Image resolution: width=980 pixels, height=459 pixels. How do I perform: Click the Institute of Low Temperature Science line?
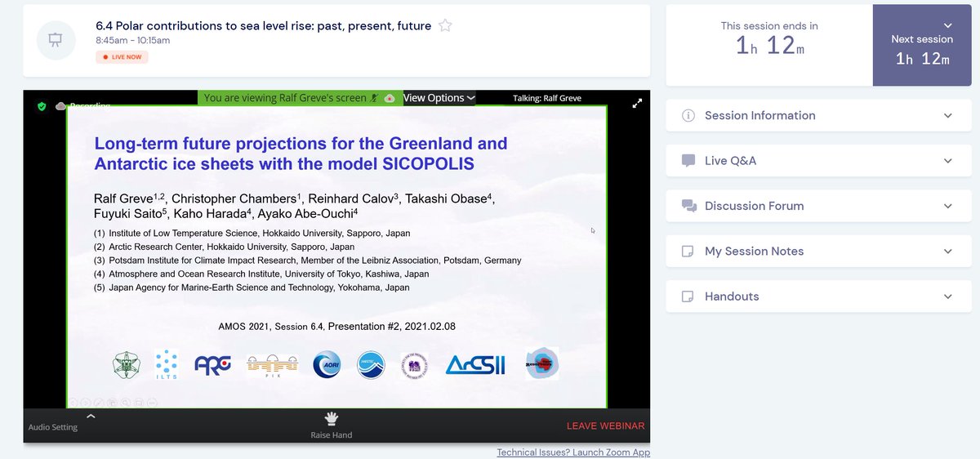coord(252,233)
